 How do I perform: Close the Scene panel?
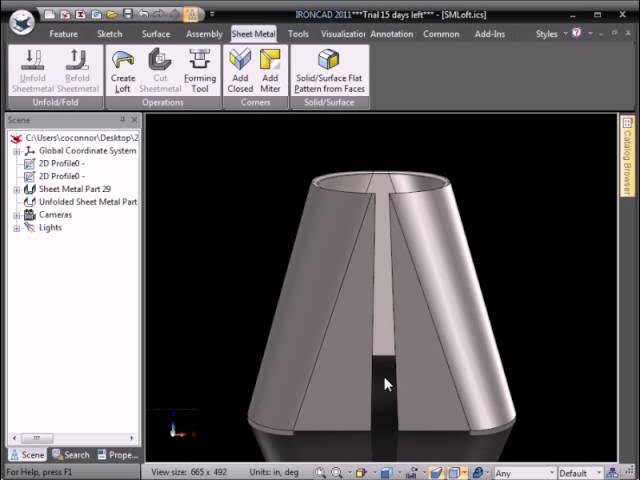coord(134,120)
